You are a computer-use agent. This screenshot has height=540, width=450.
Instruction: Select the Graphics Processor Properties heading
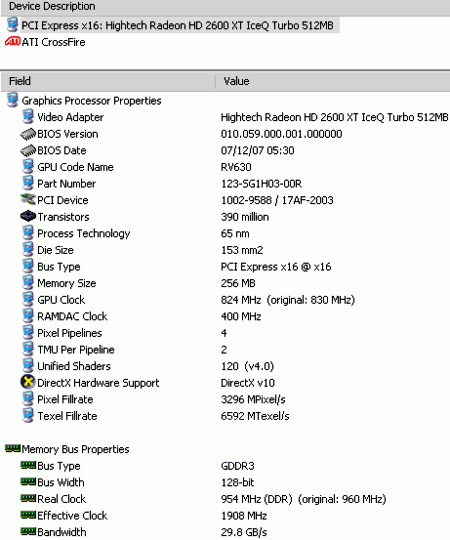[91, 101]
